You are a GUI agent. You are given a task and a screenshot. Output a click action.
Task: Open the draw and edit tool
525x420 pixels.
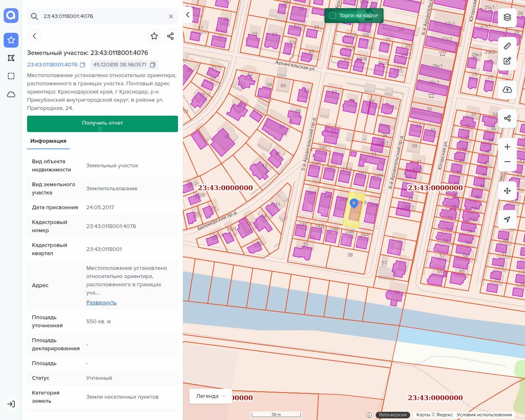point(507,61)
